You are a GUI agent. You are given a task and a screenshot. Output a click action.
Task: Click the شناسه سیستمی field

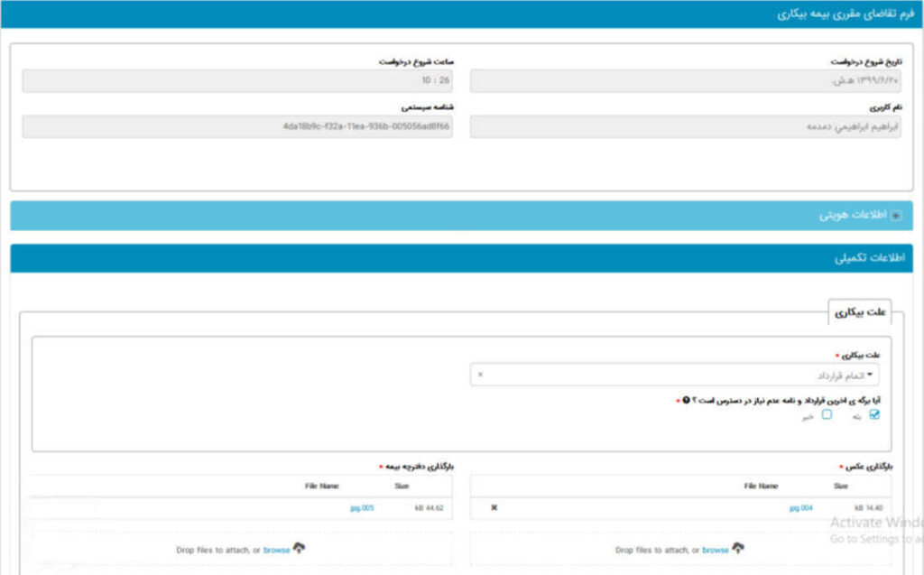pyautogui.click(x=237, y=126)
